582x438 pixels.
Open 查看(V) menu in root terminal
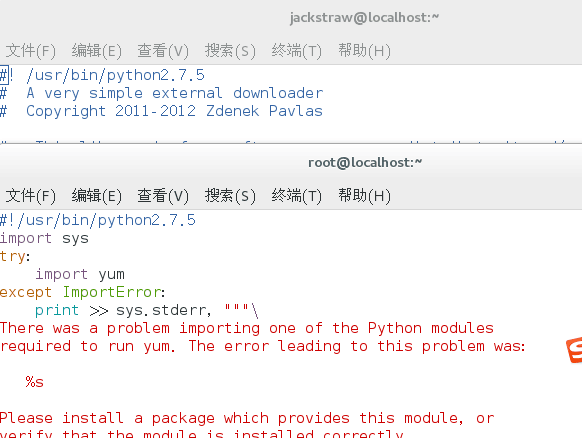pyautogui.click(x=163, y=196)
